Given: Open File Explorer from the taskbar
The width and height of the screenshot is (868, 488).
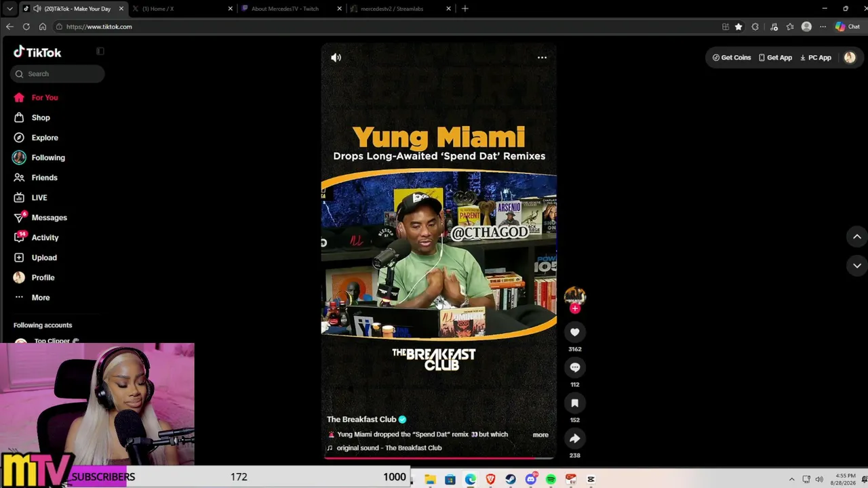Looking at the screenshot, I should (x=430, y=479).
